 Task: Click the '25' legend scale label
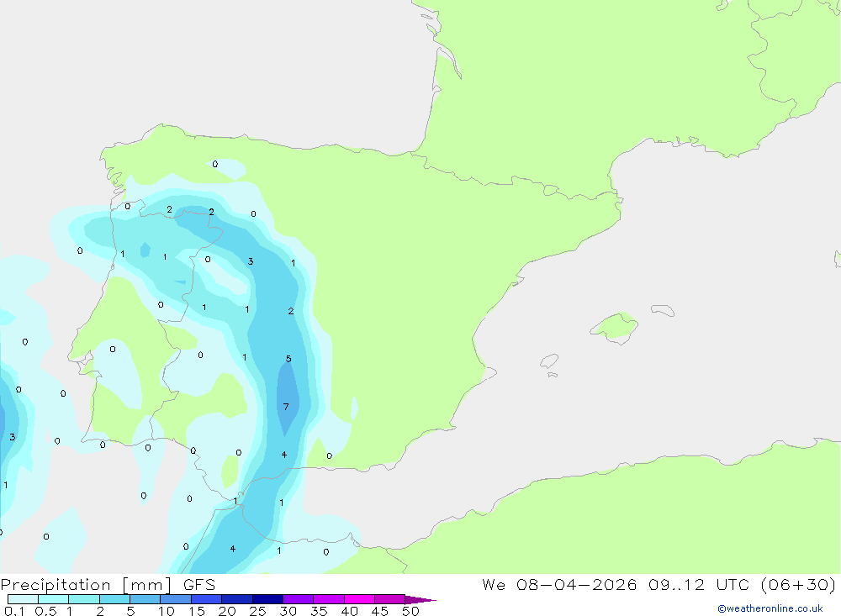click(x=258, y=611)
